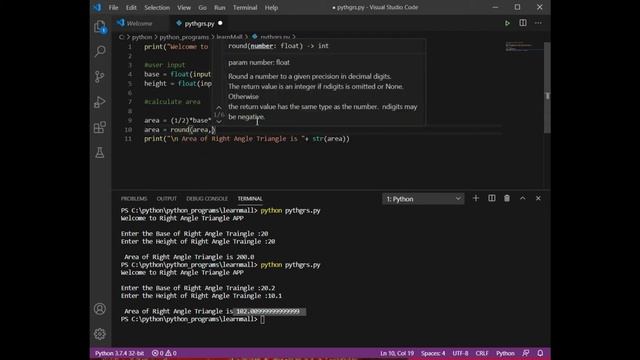Show errors and warnings count
640x360 pixels.
point(164,353)
